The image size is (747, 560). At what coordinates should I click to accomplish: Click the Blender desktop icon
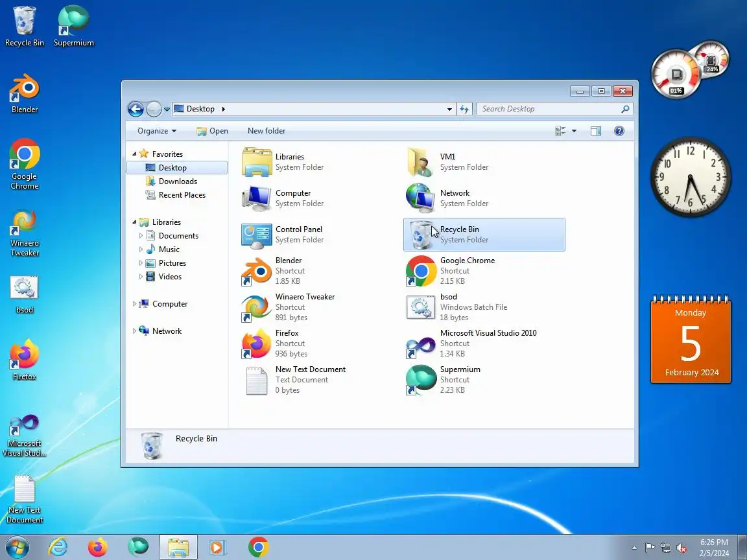pos(24,93)
